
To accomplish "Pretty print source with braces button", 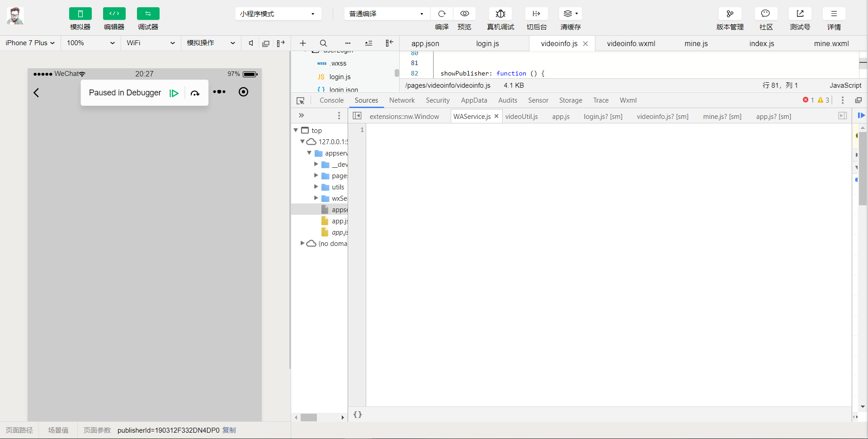I will [x=358, y=415].
